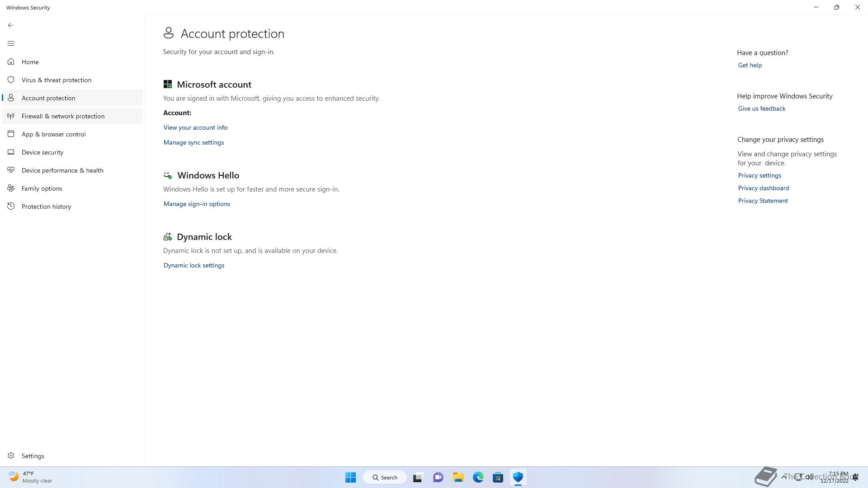
Task: Open the Privacy settings link
Action: click(x=759, y=175)
